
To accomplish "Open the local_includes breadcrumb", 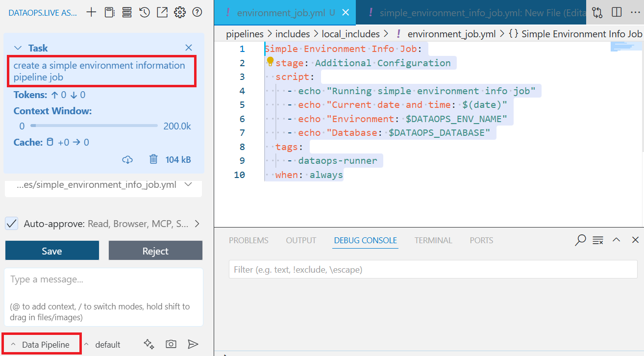I will [351, 34].
